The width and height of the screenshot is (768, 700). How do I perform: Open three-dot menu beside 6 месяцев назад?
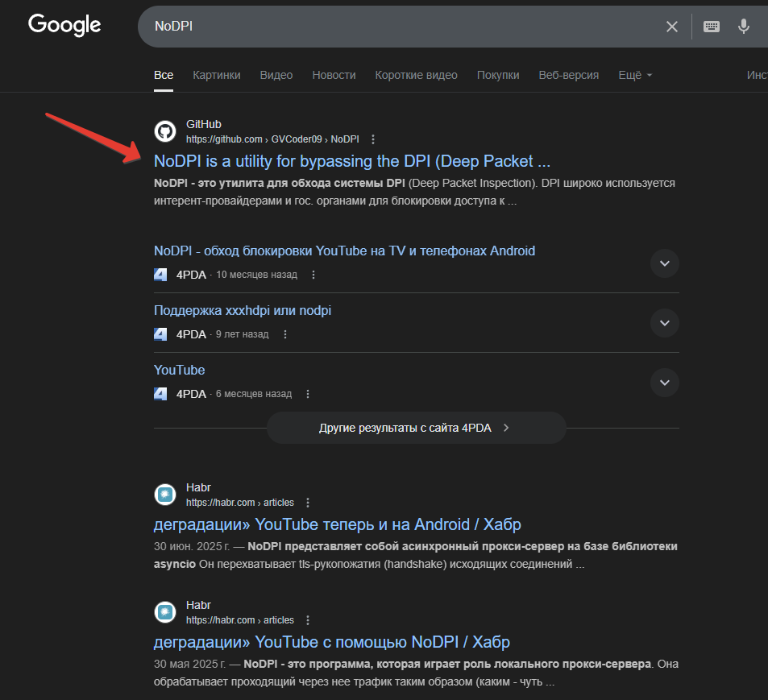click(x=308, y=394)
